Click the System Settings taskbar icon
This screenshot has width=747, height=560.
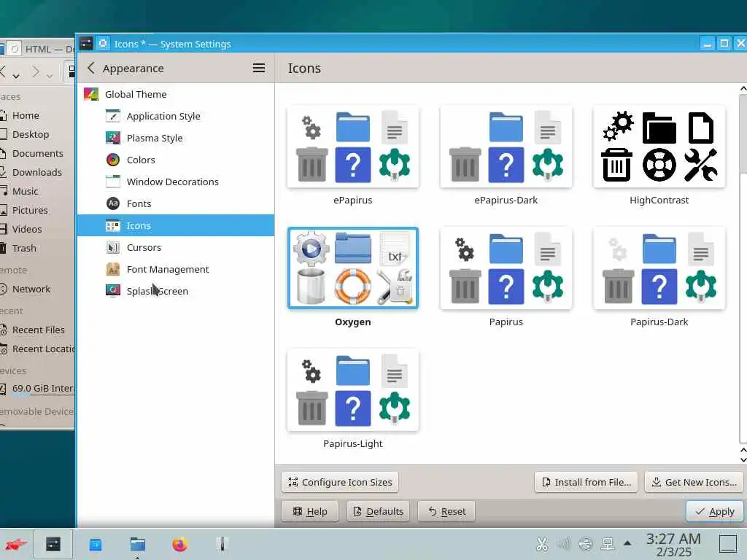tap(53, 544)
